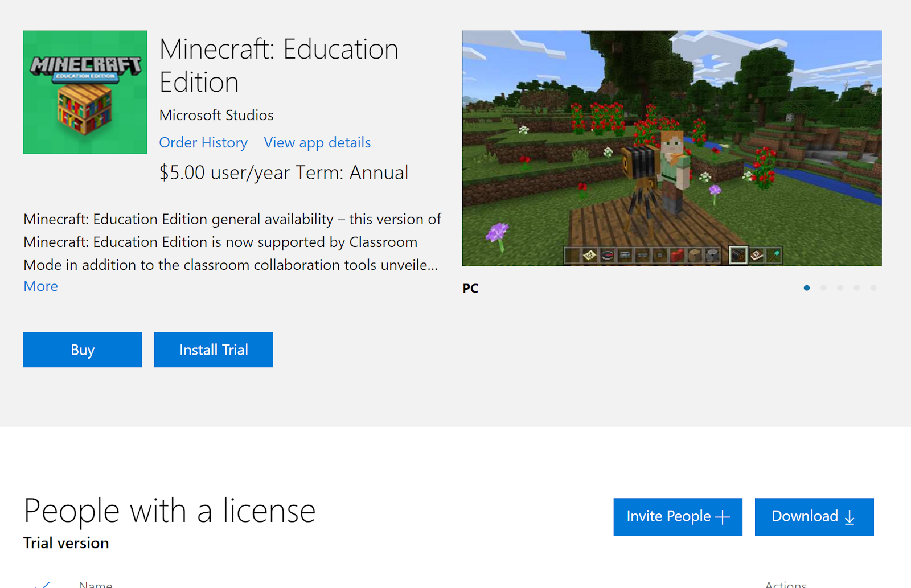Image resolution: width=911 pixels, height=588 pixels.
Task: Open the View app details link
Action: coord(317,142)
